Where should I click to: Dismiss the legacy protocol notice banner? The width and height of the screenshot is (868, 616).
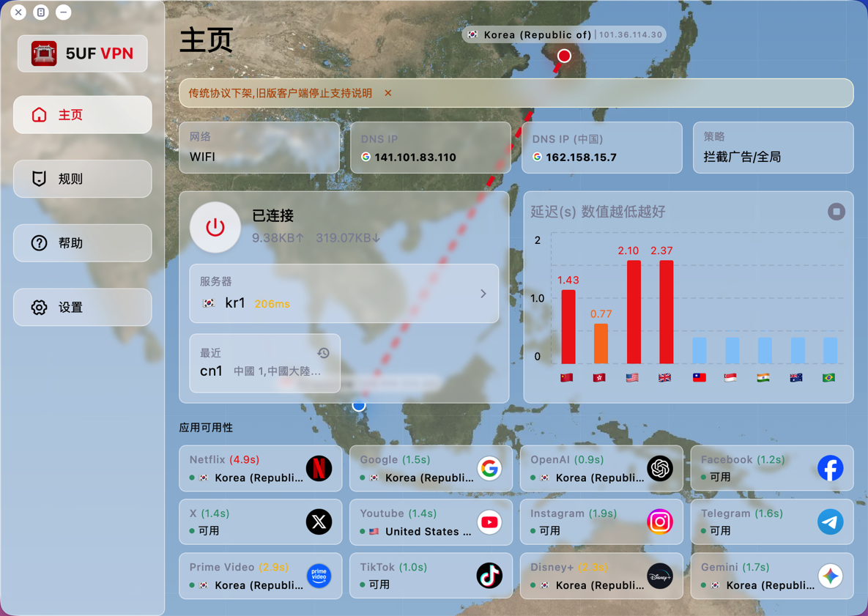point(388,93)
